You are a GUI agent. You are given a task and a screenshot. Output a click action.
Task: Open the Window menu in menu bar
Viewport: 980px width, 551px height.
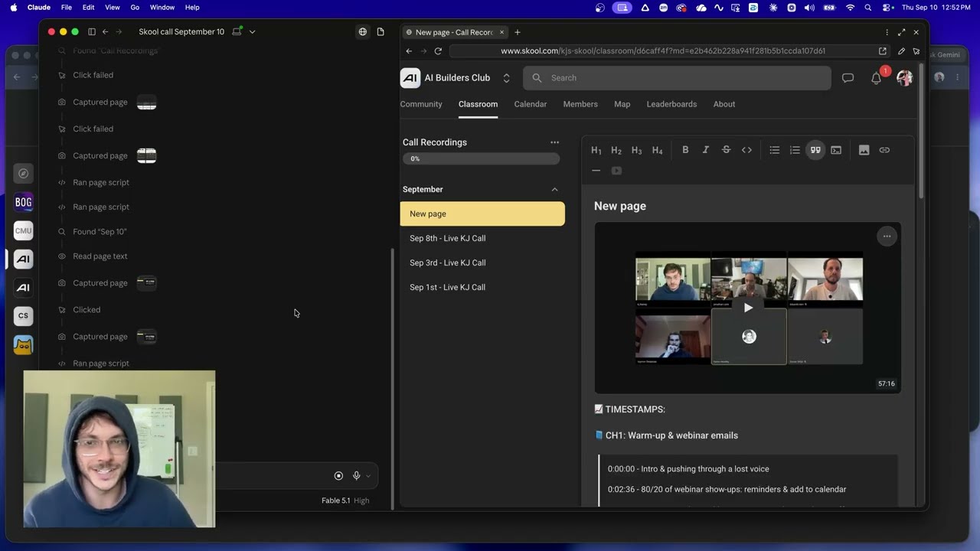click(x=162, y=8)
